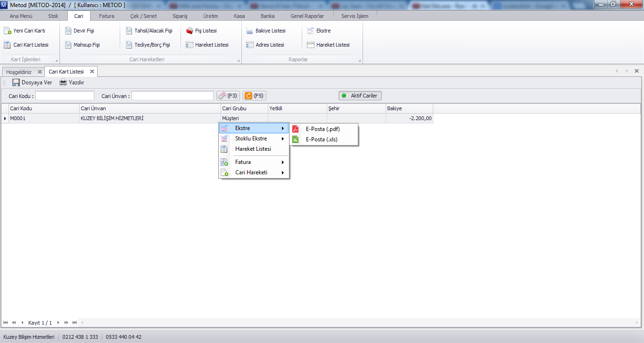Close the Cari Kart Listesi tab
The width and height of the screenshot is (644, 343).
point(92,72)
